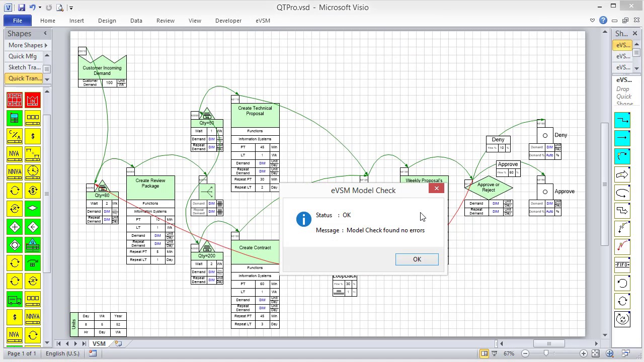Select the hollow block push arrow shape
The image size is (644, 362).
pyautogui.click(x=622, y=174)
